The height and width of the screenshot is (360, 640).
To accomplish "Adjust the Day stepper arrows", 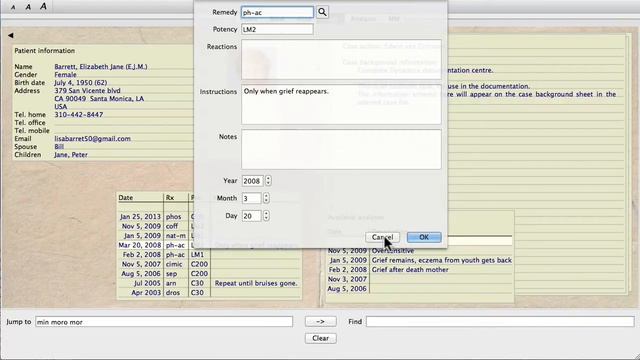I will click(266, 216).
